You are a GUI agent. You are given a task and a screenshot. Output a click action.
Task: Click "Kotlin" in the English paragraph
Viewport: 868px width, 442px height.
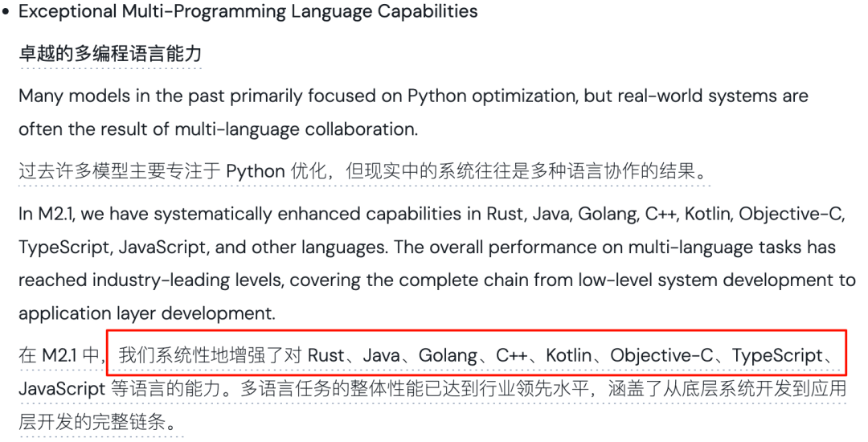(x=705, y=214)
